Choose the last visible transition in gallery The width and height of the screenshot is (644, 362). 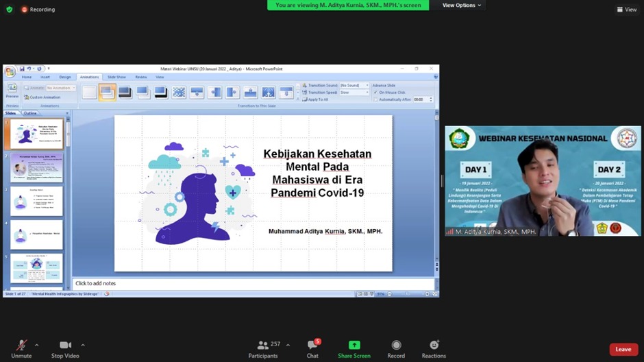coord(286,93)
